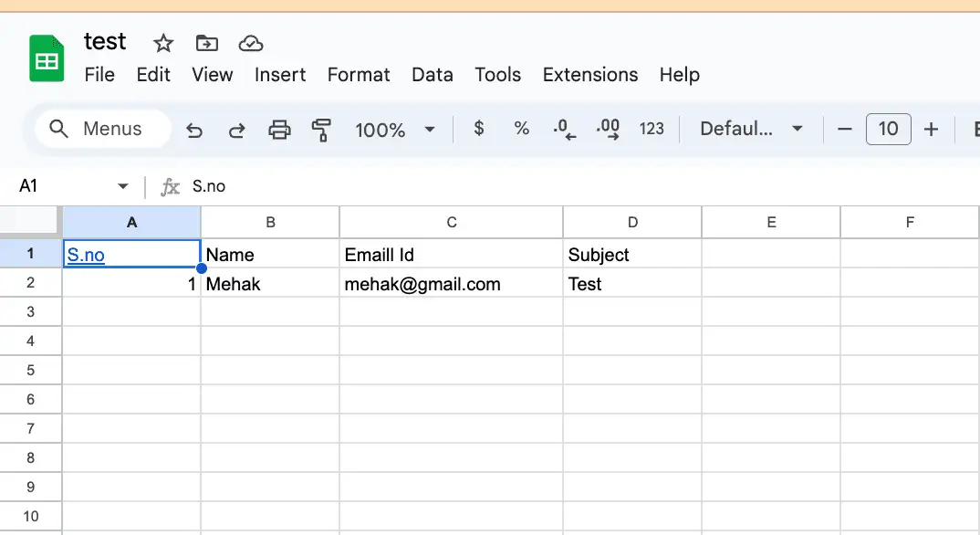Open Menus search box
This screenshot has width=980, height=535.
(x=100, y=129)
